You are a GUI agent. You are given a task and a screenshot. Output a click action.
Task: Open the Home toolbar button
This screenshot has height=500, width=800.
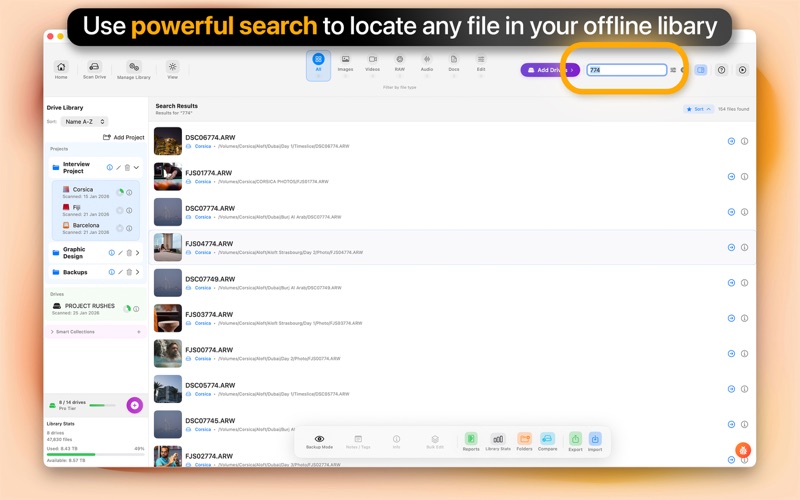[x=61, y=69]
